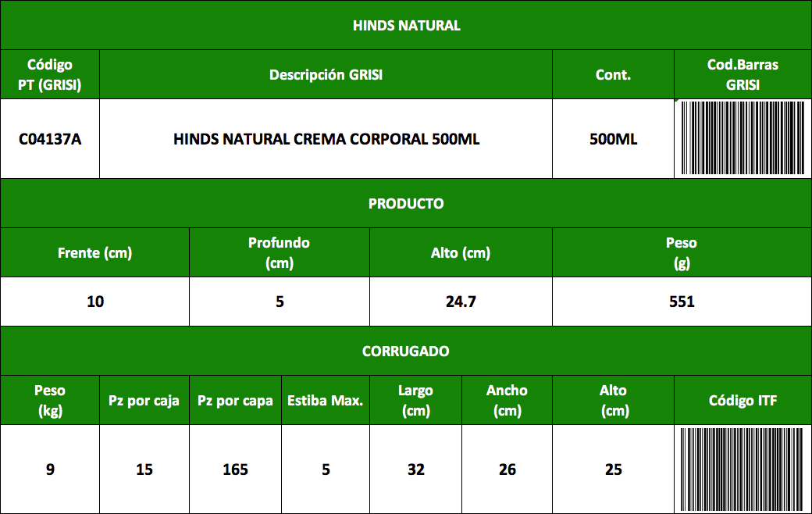Click the Largo (cm) header cell
Viewport: 812px width, 514px height.
(x=416, y=400)
